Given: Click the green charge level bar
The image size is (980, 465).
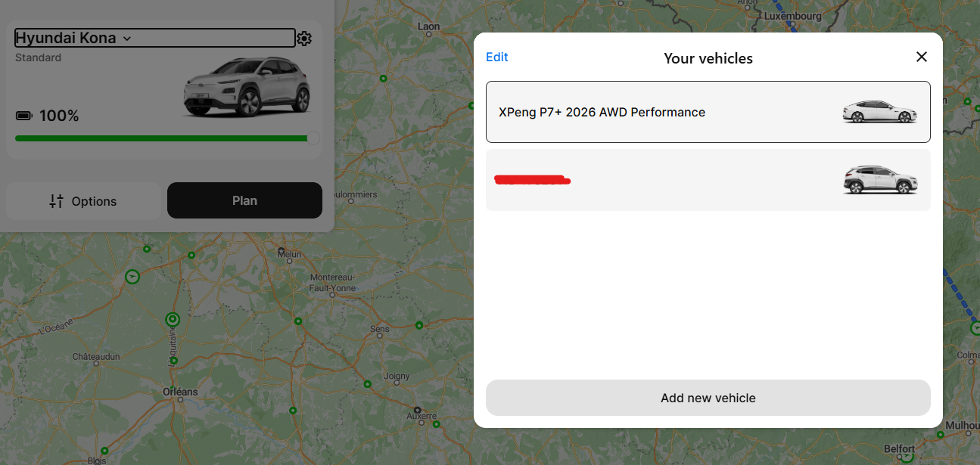Looking at the screenshot, I should [x=162, y=138].
